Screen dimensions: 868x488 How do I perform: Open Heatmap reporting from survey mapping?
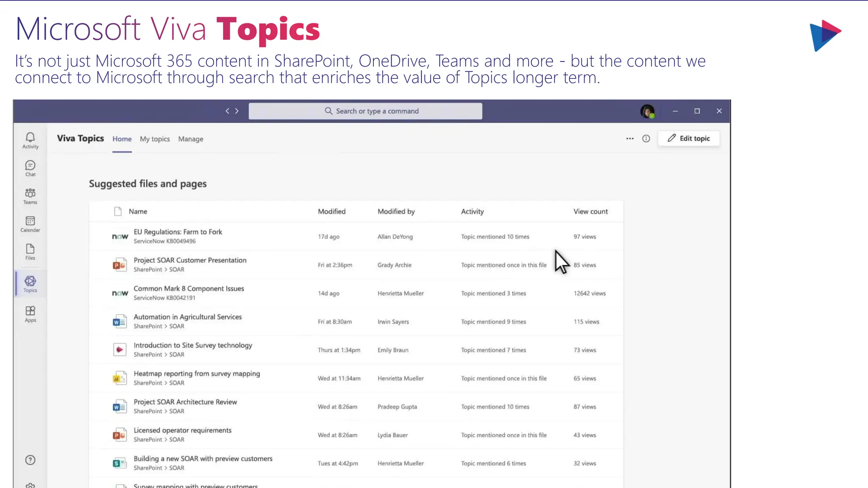pos(197,374)
